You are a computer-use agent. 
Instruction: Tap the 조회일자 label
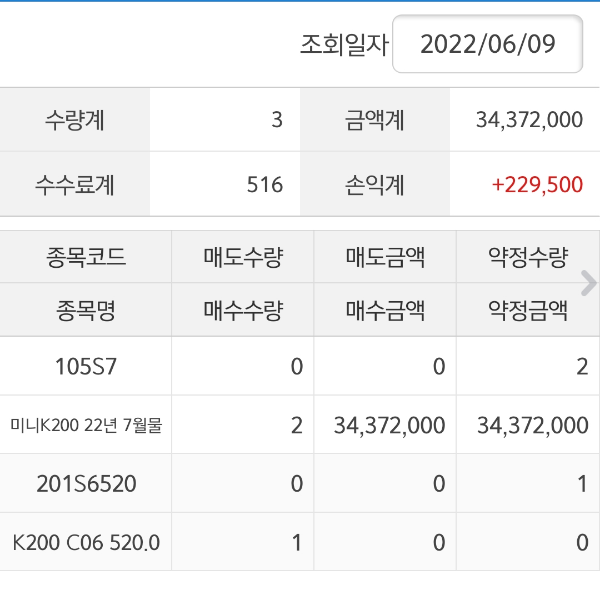(343, 45)
